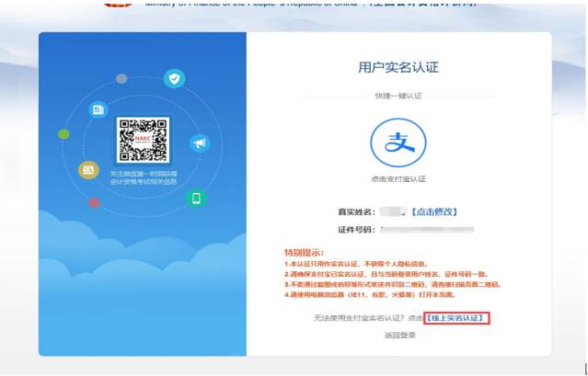Screen dimensions: 588x376
Task: Click the green mobile phone icon
Action: [195, 198]
